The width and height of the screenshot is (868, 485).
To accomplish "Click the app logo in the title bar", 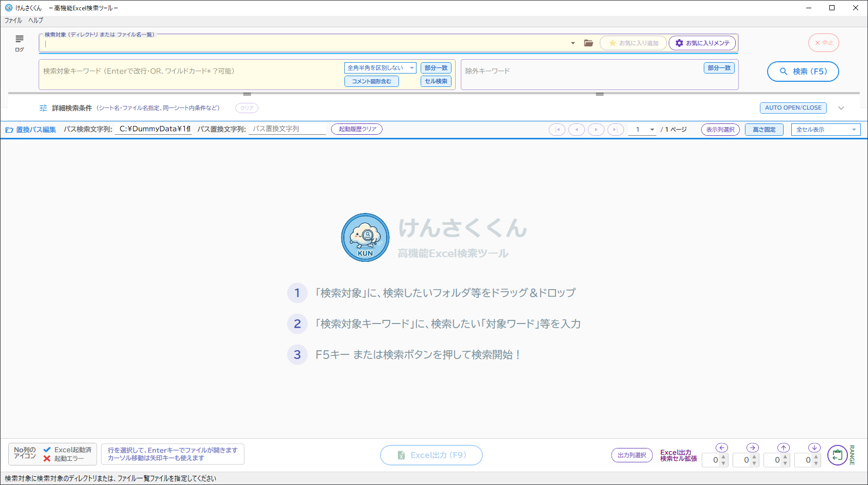I will [9, 8].
